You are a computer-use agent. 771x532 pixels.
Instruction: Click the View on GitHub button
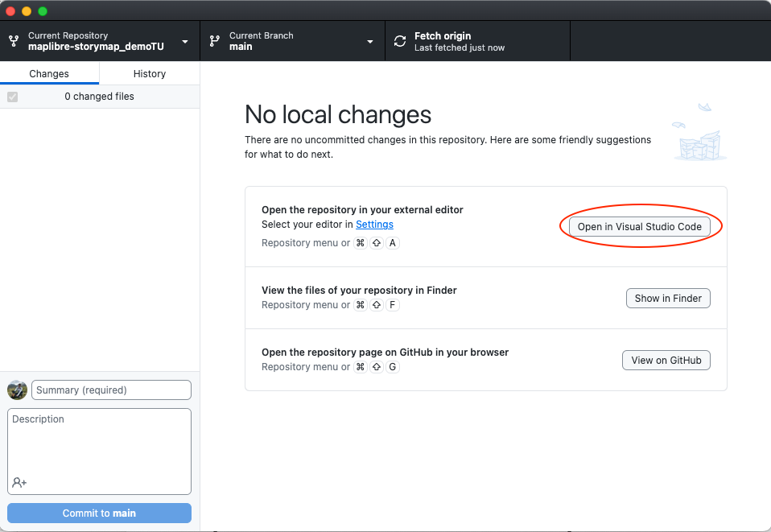tap(666, 360)
